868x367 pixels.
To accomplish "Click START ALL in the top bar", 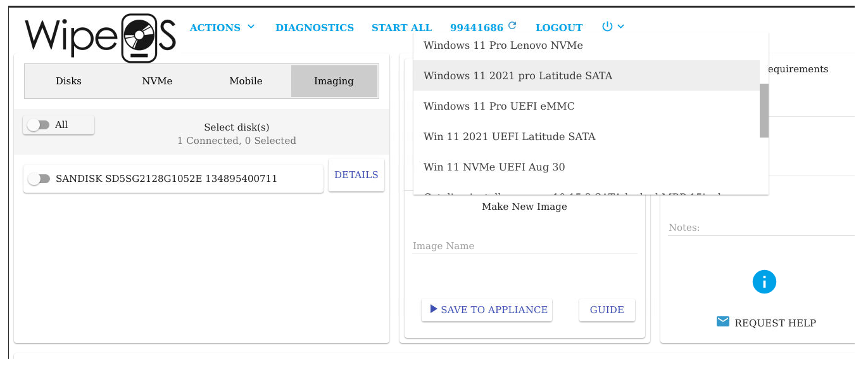I will click(401, 28).
